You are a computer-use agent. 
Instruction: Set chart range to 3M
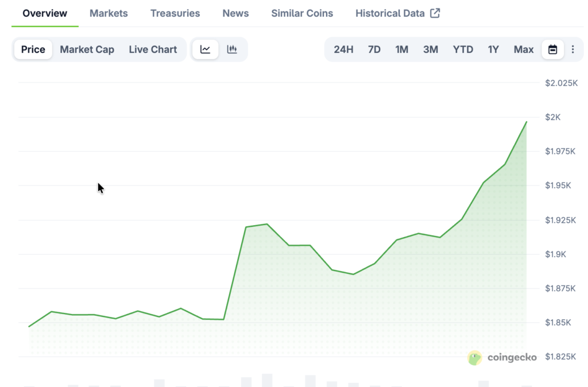coord(430,49)
